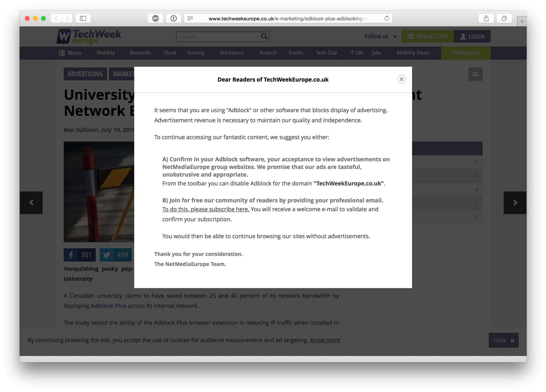Click the envelope email icon
This screenshot has height=392, width=546.
point(475,74)
